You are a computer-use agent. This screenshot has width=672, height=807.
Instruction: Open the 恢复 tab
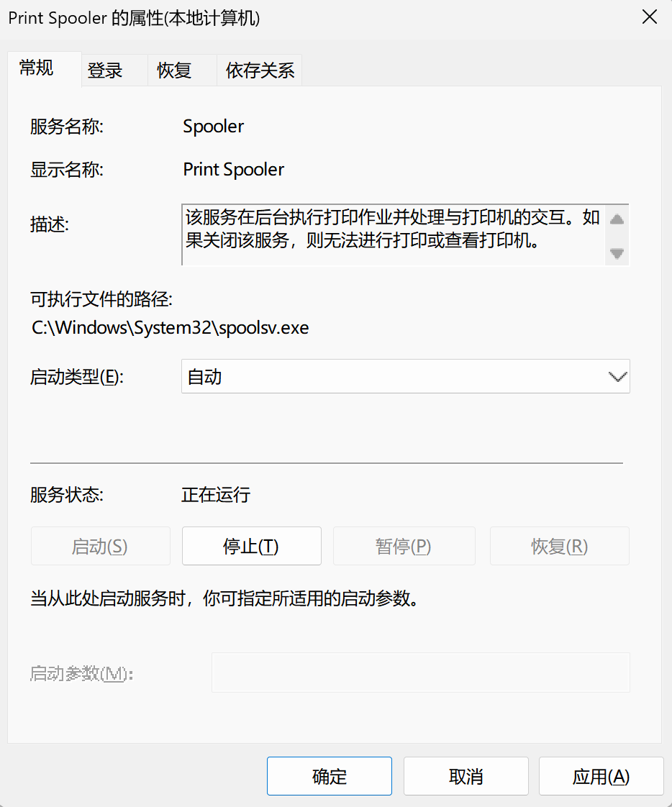click(182, 70)
